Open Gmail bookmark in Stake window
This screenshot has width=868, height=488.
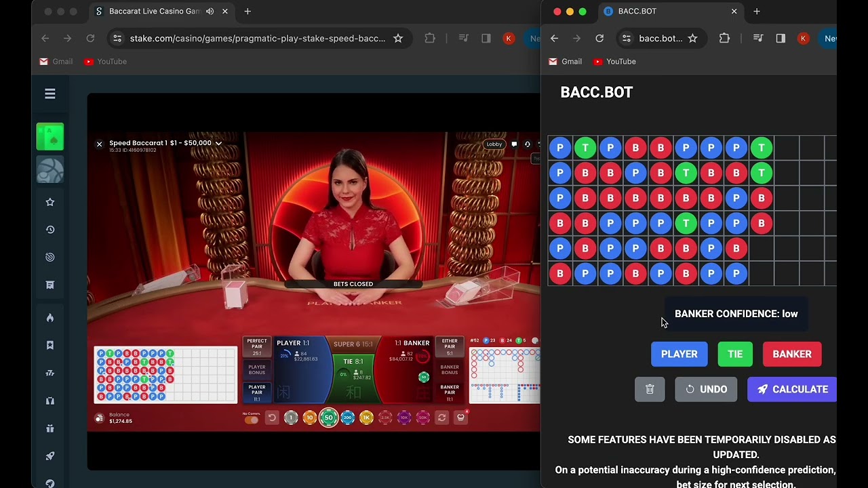pos(56,62)
